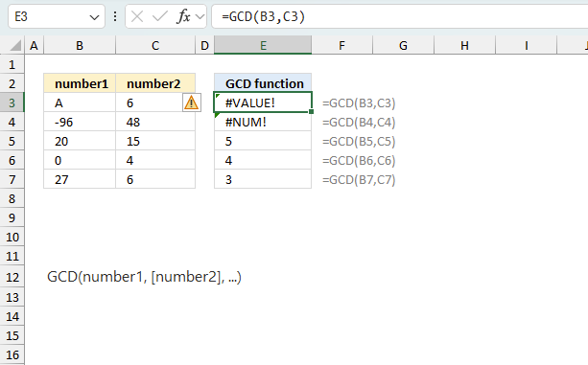
Task: Select row 10 header
Action: pyautogui.click(x=12, y=237)
